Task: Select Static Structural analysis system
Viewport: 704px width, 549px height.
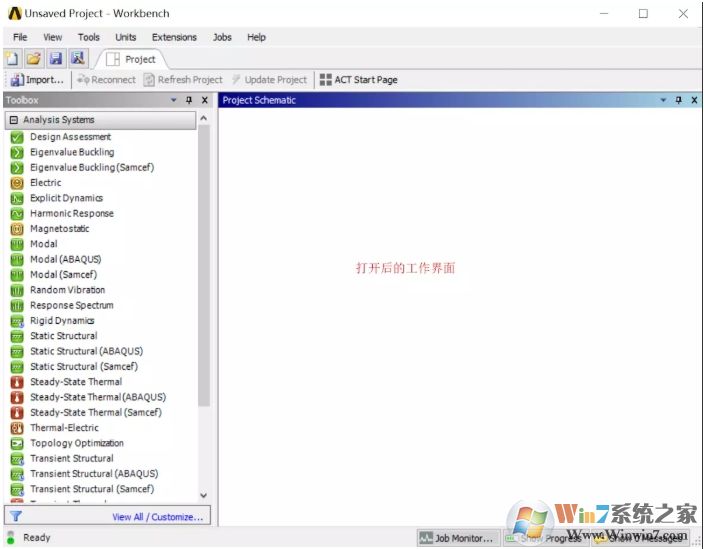Action: tap(63, 336)
